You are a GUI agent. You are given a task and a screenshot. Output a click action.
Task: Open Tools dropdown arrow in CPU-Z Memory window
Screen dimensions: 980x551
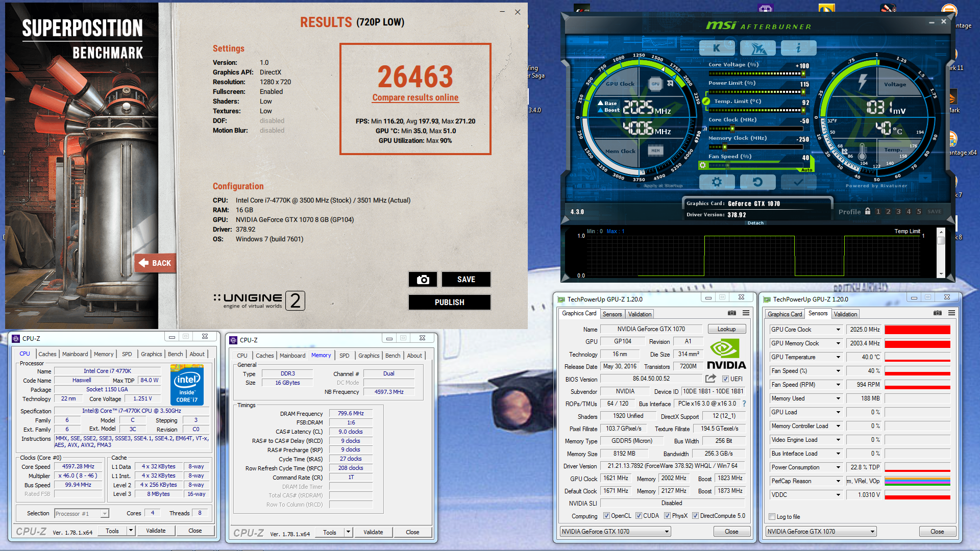pos(348,532)
